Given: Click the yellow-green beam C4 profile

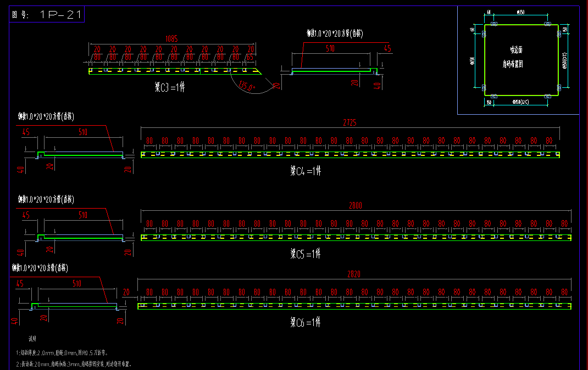Looking at the screenshot, I should tap(350, 155).
